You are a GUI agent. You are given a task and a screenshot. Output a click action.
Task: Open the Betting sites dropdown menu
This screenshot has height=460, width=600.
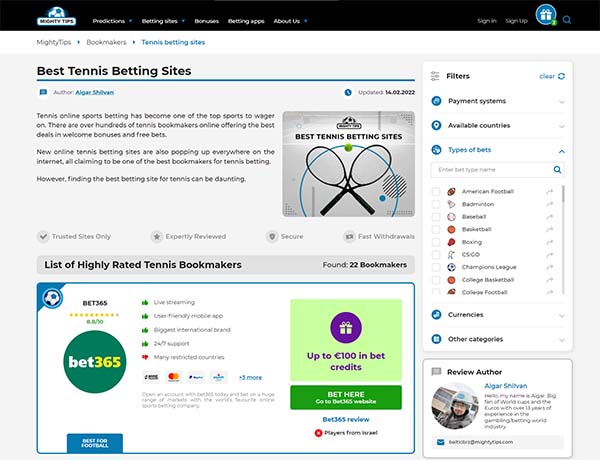[x=163, y=21]
